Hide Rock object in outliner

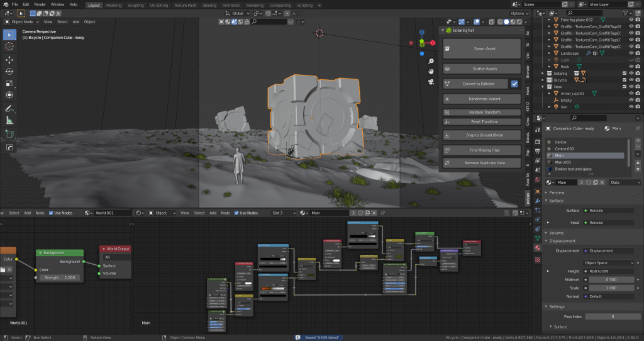point(631,67)
